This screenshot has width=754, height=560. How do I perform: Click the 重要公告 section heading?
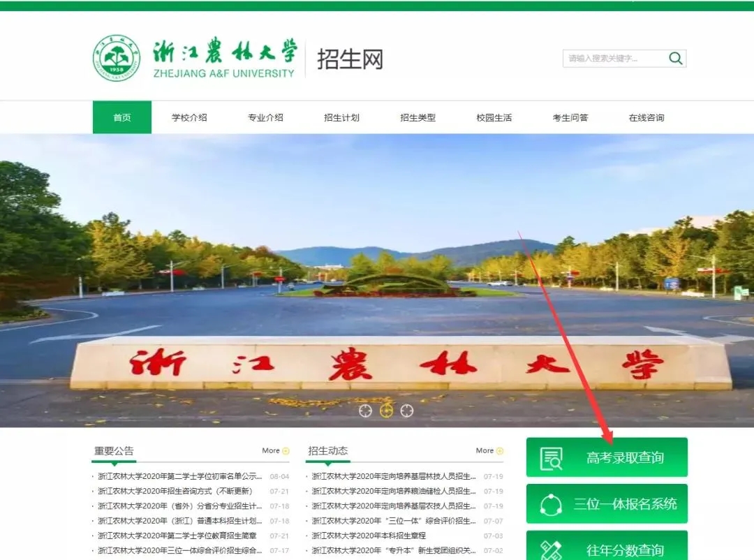pos(114,451)
